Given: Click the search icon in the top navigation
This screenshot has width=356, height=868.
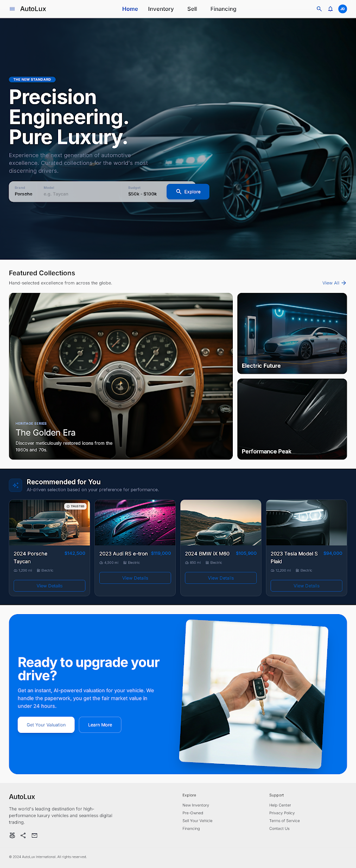Looking at the screenshot, I should (319, 9).
